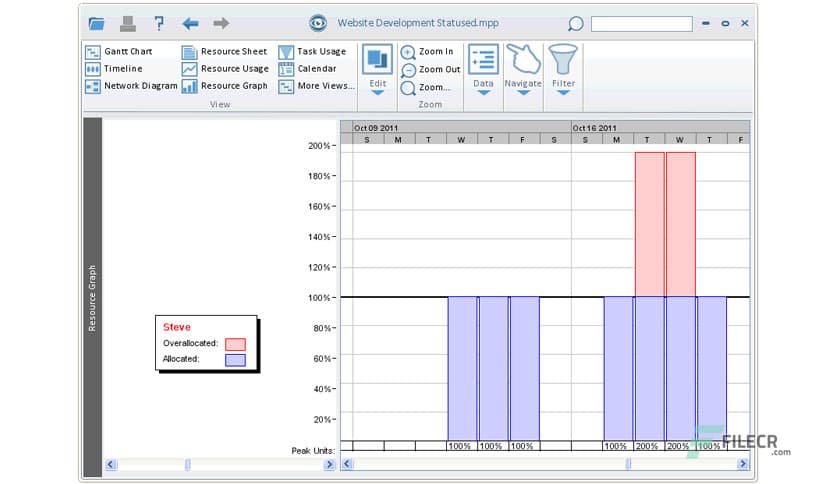Click the print icon

click(x=127, y=23)
